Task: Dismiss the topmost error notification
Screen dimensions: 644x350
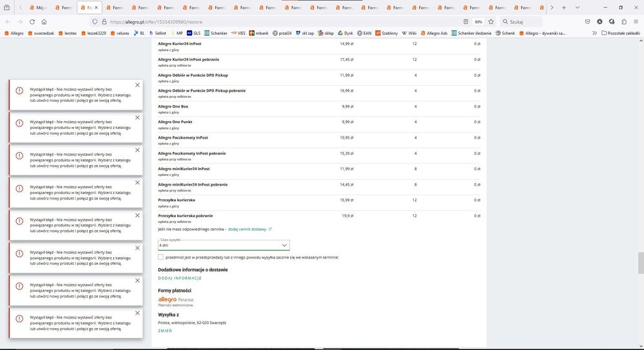Action: tap(137, 85)
